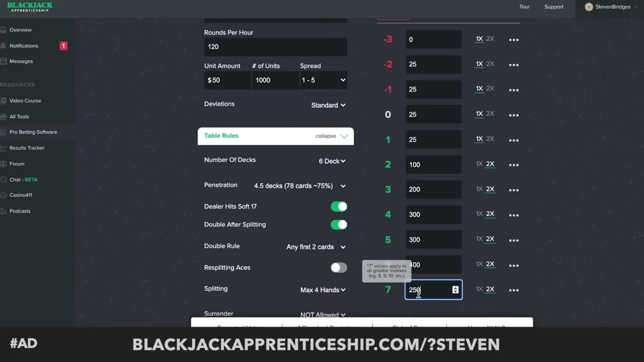
Task: Open more options for count 4 row
Action: tap(514, 215)
